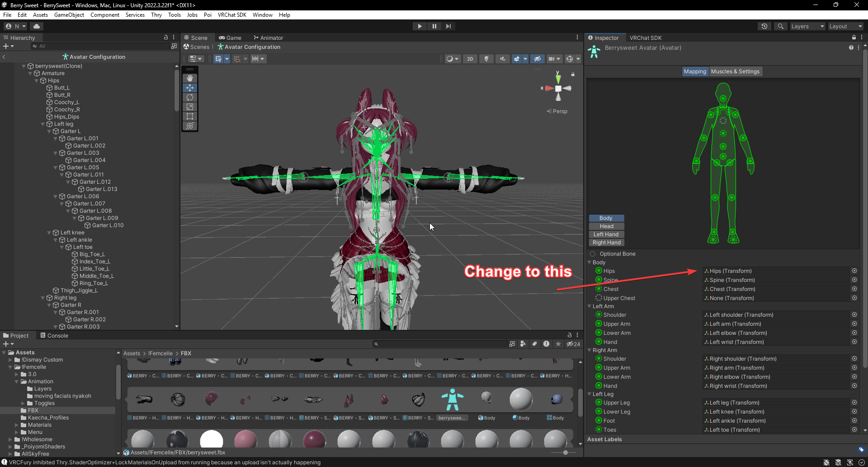Open the VRChat SDK menu
Viewport: 868px width, 467px height.
[232, 15]
